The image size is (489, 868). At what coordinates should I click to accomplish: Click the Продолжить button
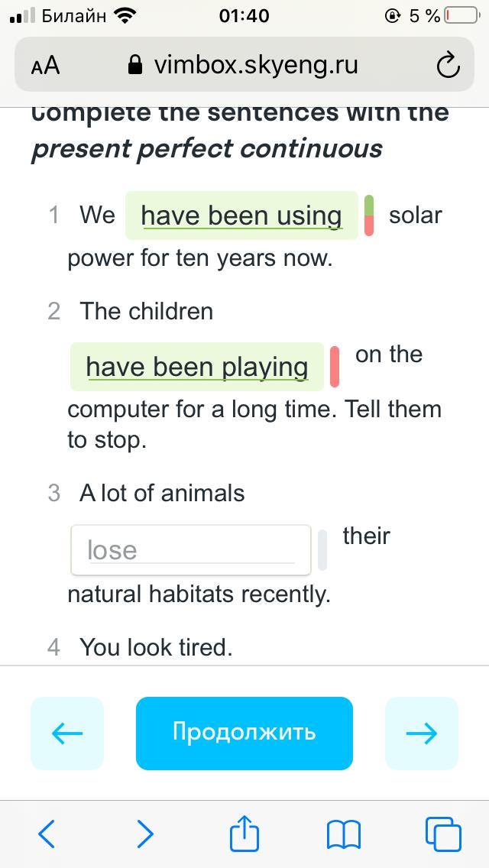(x=244, y=733)
